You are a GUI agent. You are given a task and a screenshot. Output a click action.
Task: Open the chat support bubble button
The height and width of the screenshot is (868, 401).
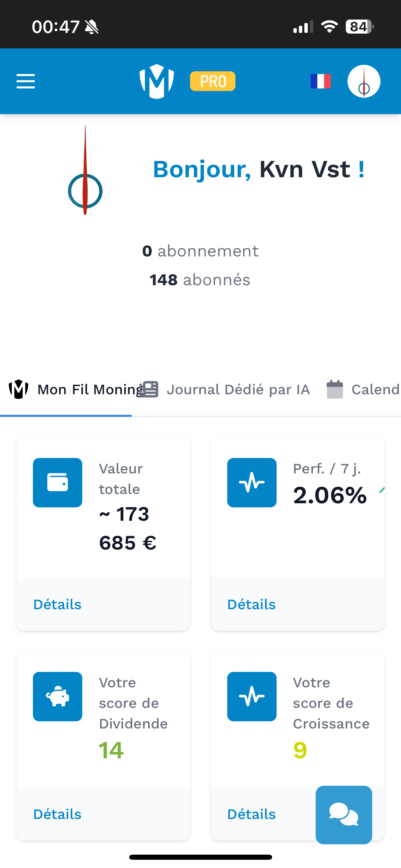coord(344,815)
